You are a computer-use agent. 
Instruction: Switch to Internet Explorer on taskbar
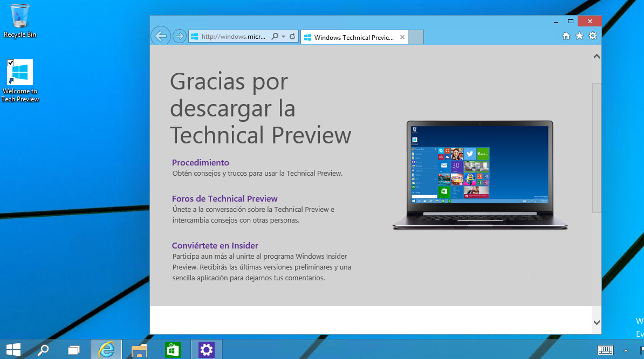click(106, 349)
